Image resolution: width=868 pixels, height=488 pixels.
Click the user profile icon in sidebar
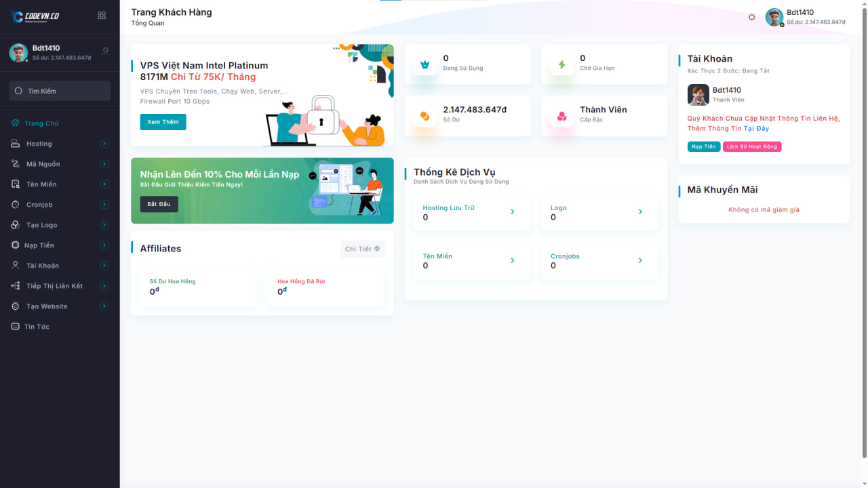(106, 52)
